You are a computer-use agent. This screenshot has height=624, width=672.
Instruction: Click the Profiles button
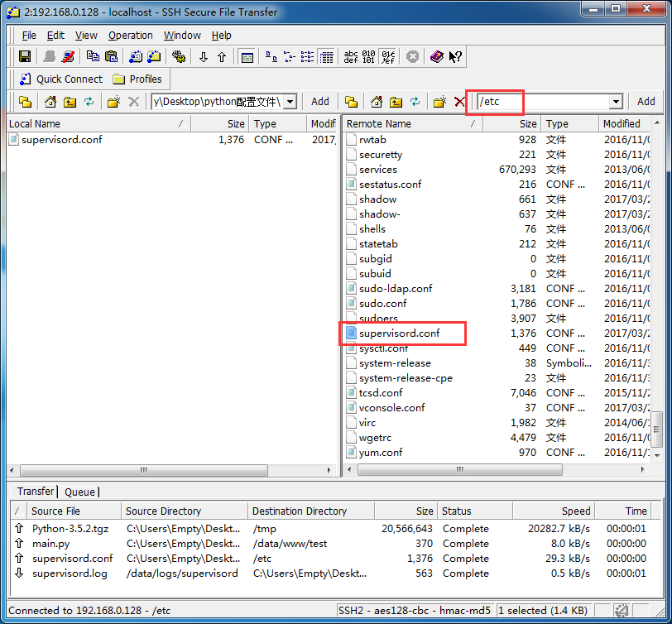pos(137,79)
